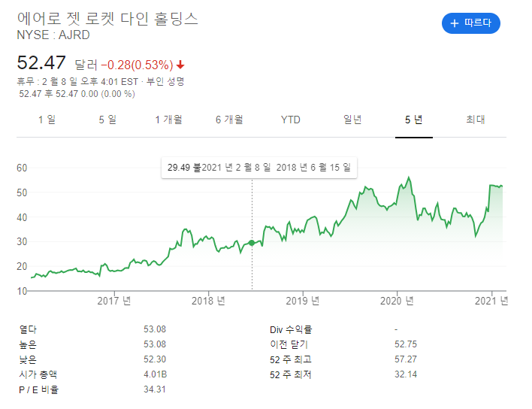Click the NYSE : AJRD ticker label
The width and height of the screenshot is (532, 409).
(x=53, y=35)
